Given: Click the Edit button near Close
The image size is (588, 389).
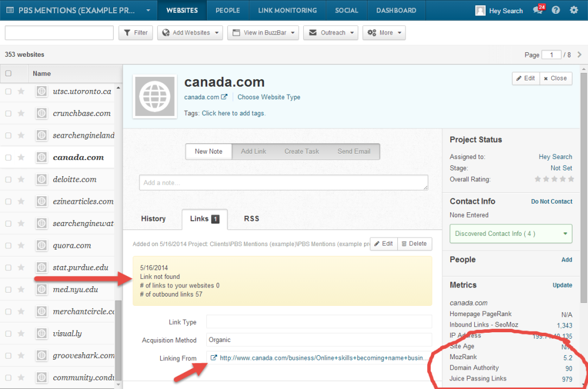Looking at the screenshot, I should (x=526, y=79).
